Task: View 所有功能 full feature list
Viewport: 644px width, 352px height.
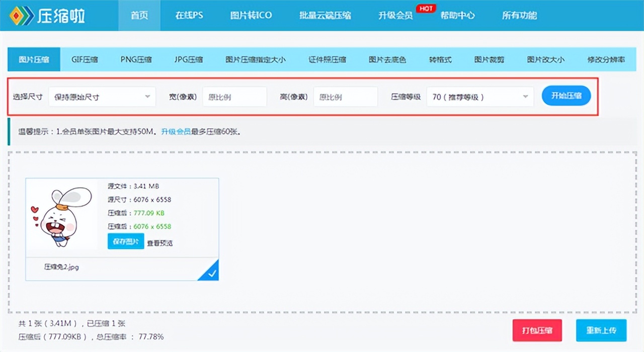Action: point(519,16)
